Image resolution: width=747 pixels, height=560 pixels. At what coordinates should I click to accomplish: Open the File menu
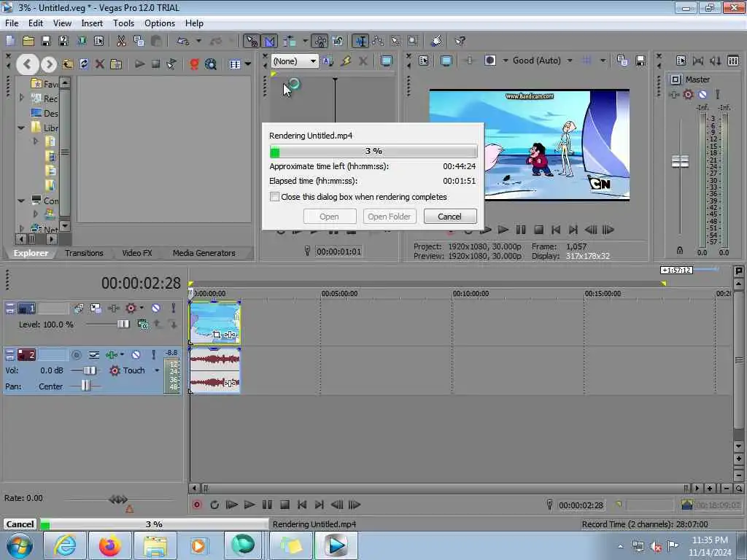click(12, 23)
